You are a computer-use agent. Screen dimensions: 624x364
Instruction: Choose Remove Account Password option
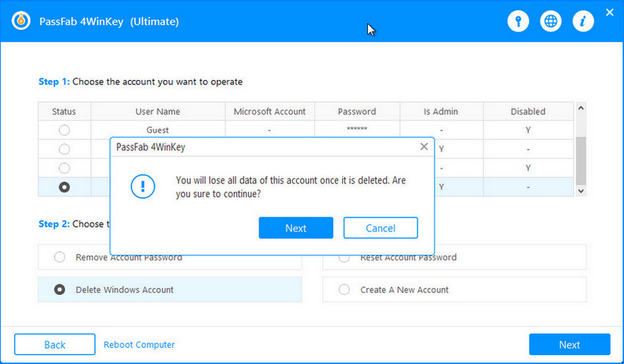point(170,258)
